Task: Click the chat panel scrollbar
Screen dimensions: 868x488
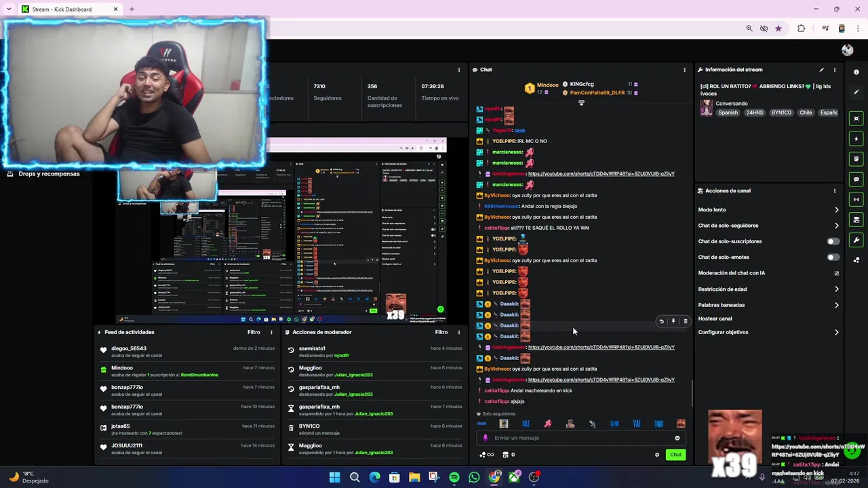Action: 692,393
